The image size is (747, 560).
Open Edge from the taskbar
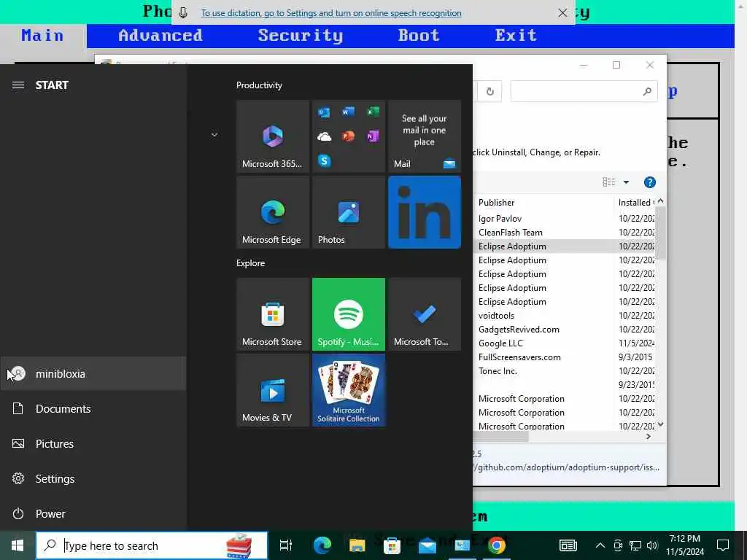pyautogui.click(x=322, y=545)
